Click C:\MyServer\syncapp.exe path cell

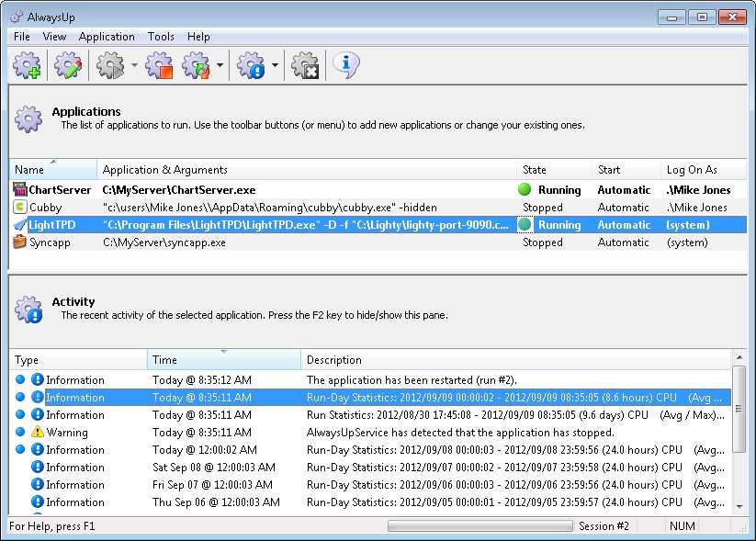coord(164,242)
